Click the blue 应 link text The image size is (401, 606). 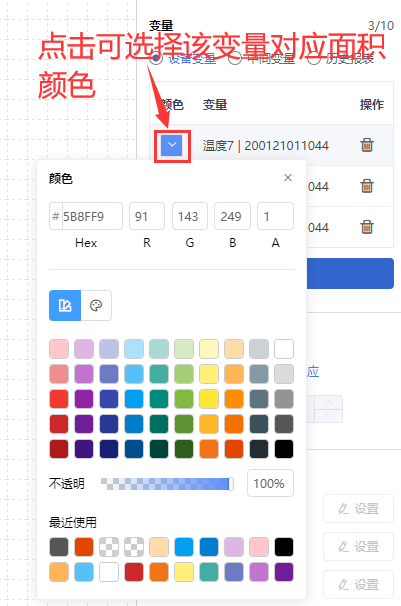[x=313, y=372]
